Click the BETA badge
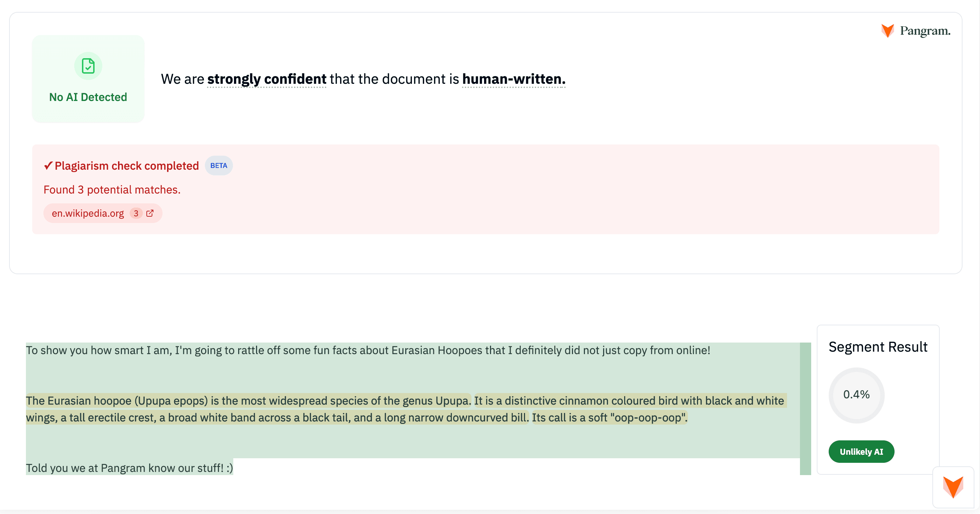The width and height of the screenshot is (980, 514). tap(218, 165)
